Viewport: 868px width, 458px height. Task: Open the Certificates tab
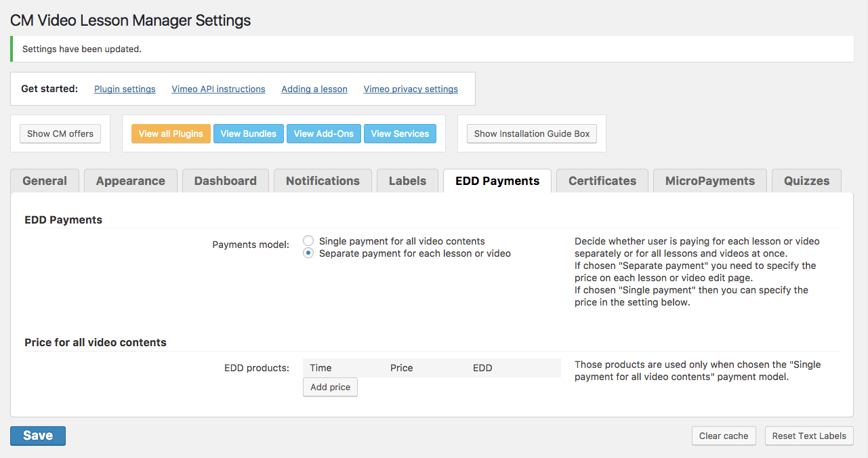(x=602, y=181)
